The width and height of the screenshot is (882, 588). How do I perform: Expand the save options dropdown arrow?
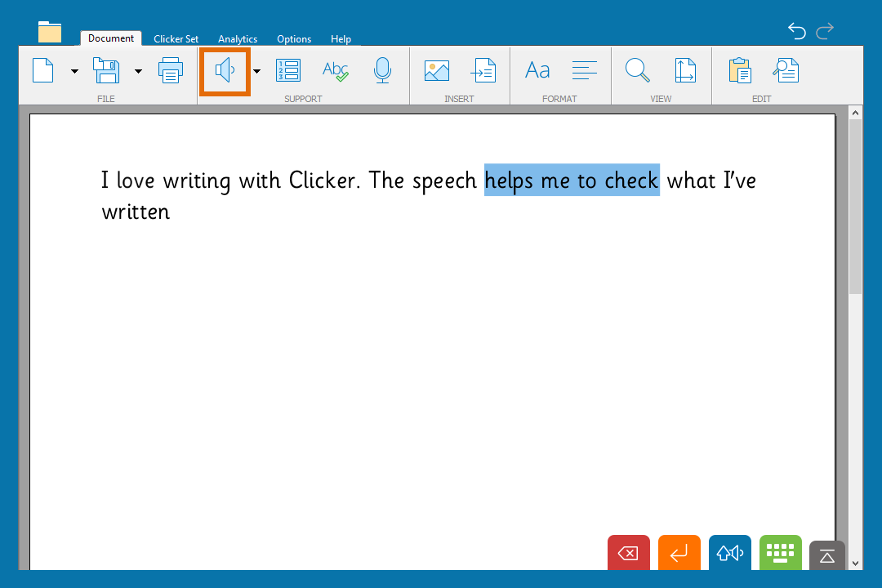(138, 72)
